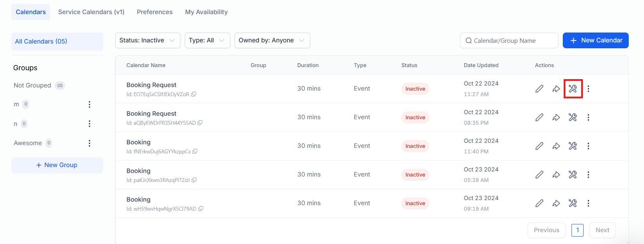Click the tools icon in the first Booking Request row
644x244 pixels.
click(x=573, y=89)
